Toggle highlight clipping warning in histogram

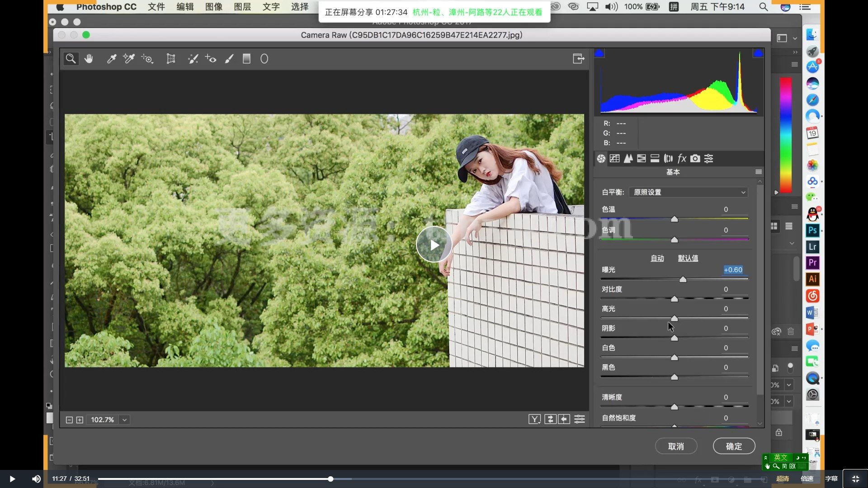click(758, 53)
